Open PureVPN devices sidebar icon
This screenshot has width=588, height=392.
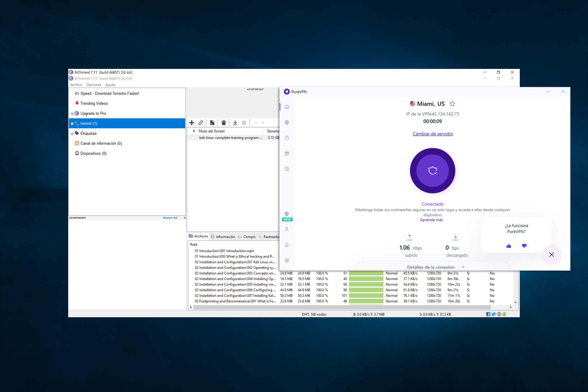pos(287,169)
